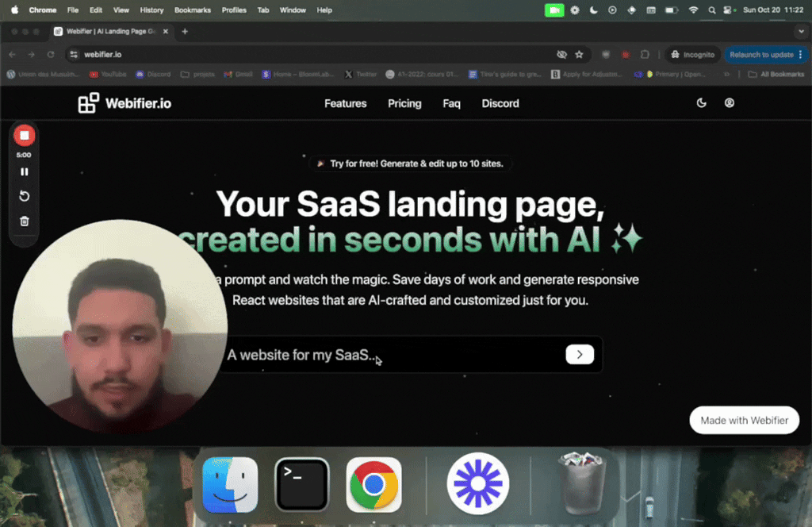Click the shield extension icon

pyautogui.click(x=605, y=55)
